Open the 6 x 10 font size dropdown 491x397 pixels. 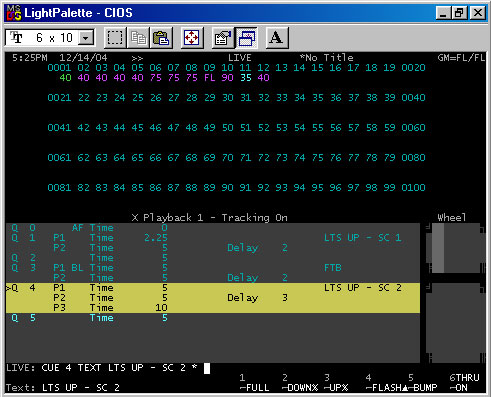86,38
